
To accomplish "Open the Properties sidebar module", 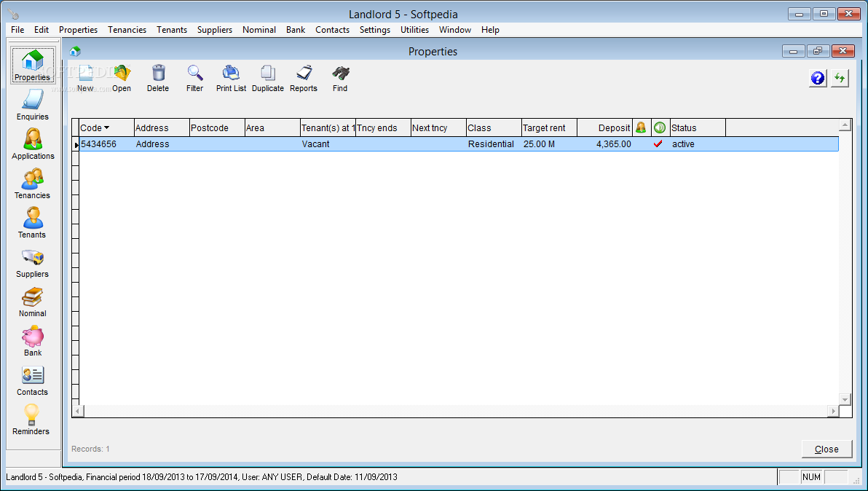I will [x=33, y=66].
